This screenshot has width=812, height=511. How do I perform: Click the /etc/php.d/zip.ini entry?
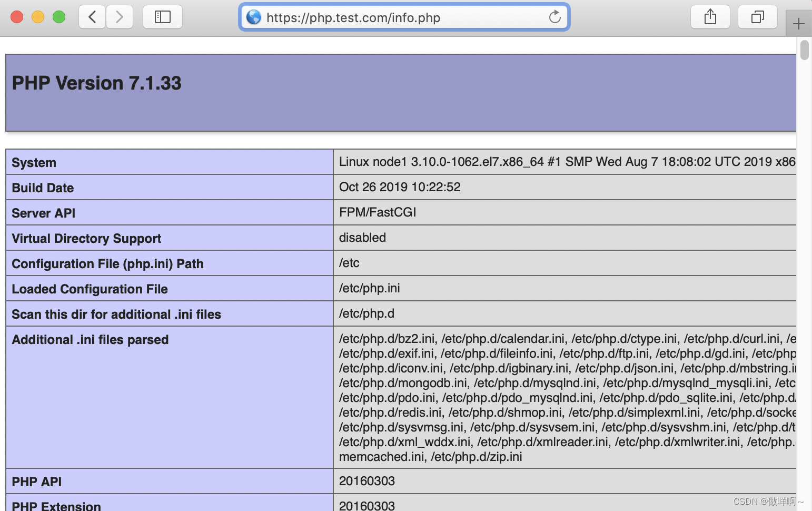[477, 457]
